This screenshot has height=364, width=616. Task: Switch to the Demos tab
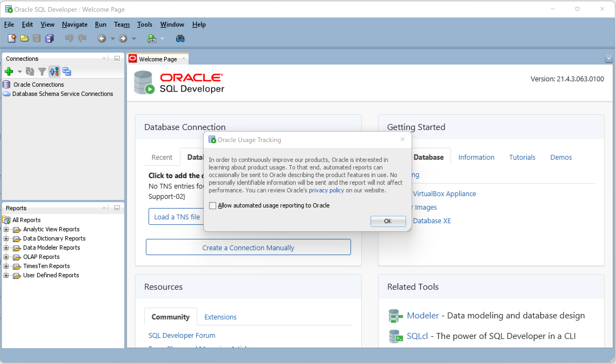point(561,157)
